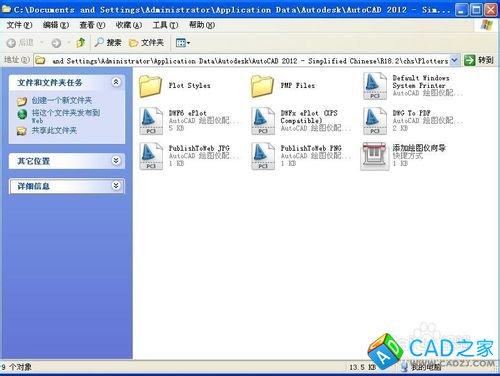Toggle the Folders pane button

click(146, 43)
